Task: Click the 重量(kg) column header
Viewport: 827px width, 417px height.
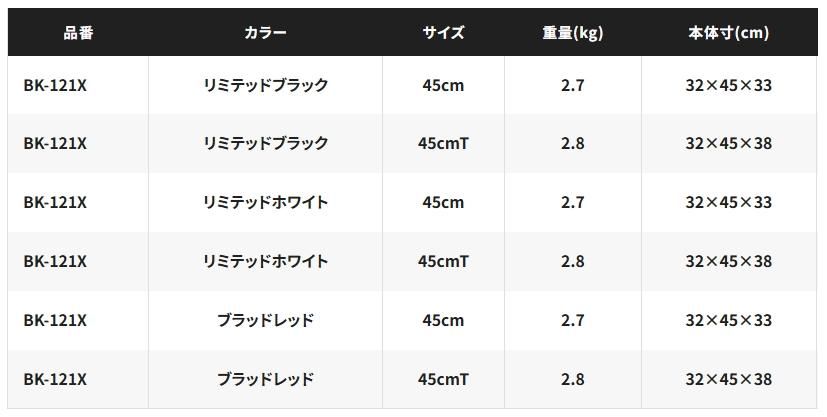Action: click(573, 33)
